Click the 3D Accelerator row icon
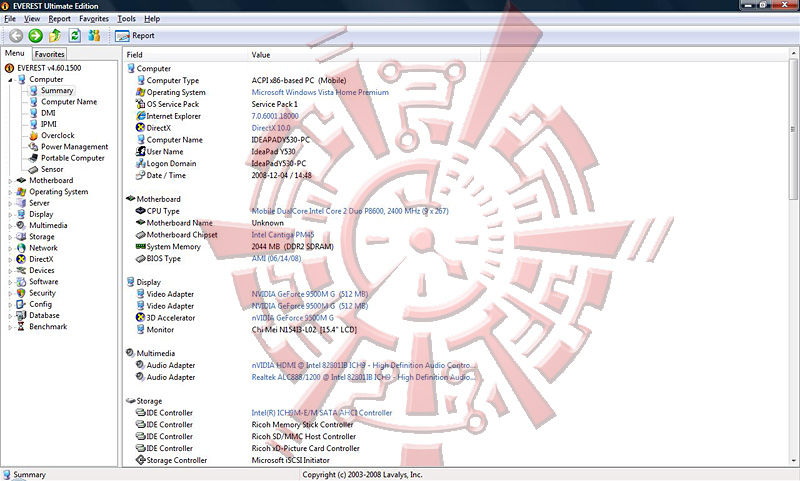Viewport: 800px width, 481px height. coord(140,318)
